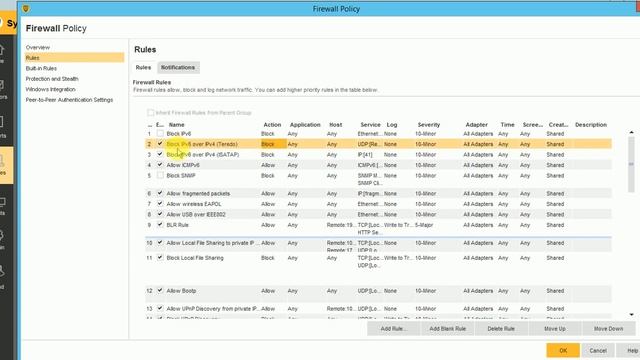
Task: Click the Description column header
Action: coord(591,125)
